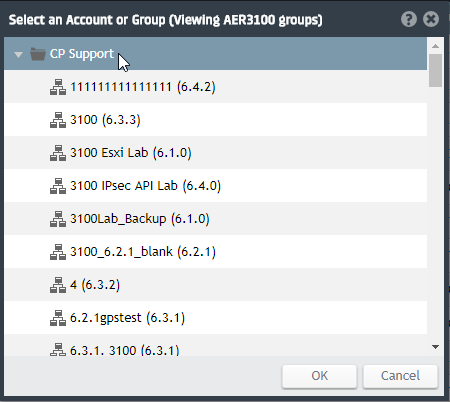Click group icon beside 11111111111111 (6.4.2)
This screenshot has height=402, width=450.
point(58,87)
